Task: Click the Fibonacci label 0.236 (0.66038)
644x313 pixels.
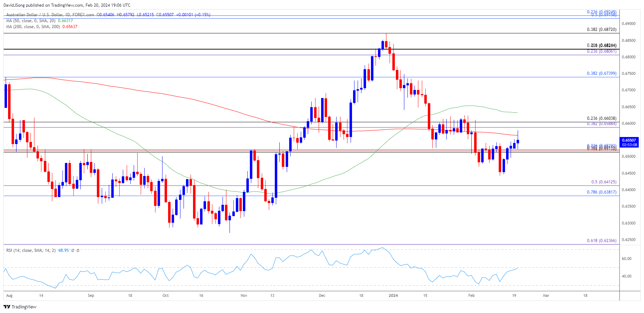Action: (x=602, y=119)
